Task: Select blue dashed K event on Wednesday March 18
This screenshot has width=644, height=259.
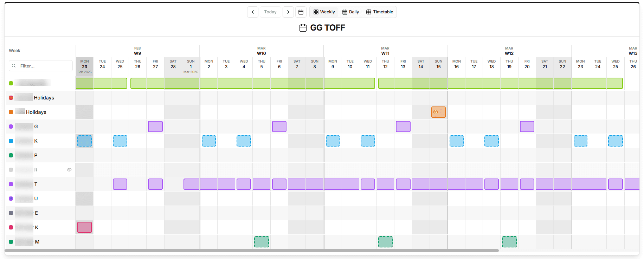Action: pos(491,141)
